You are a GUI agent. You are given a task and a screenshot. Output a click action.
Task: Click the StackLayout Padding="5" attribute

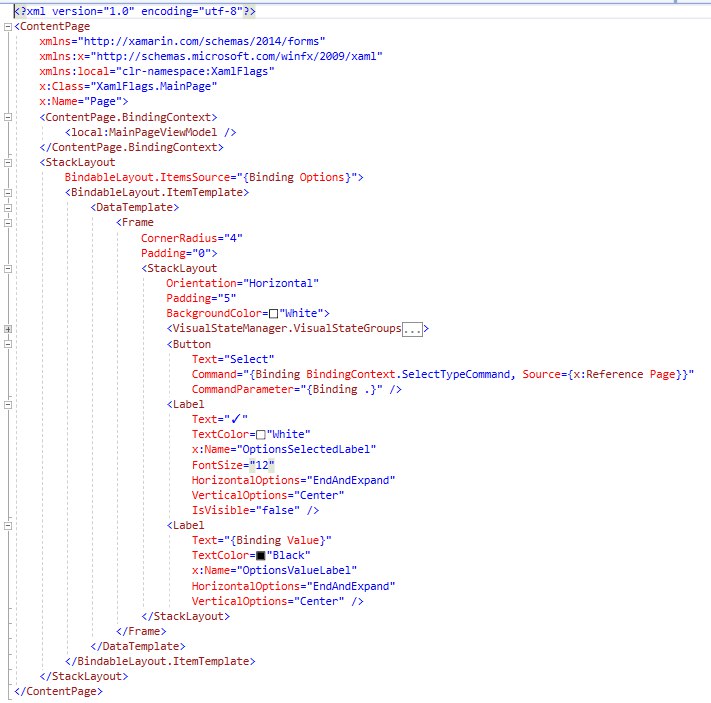pos(201,298)
